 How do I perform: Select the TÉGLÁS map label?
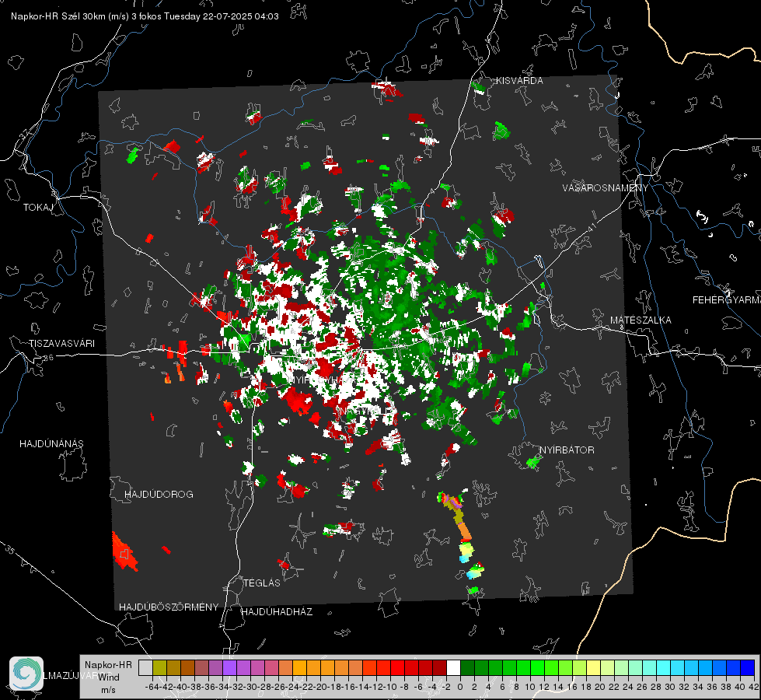tap(262, 583)
